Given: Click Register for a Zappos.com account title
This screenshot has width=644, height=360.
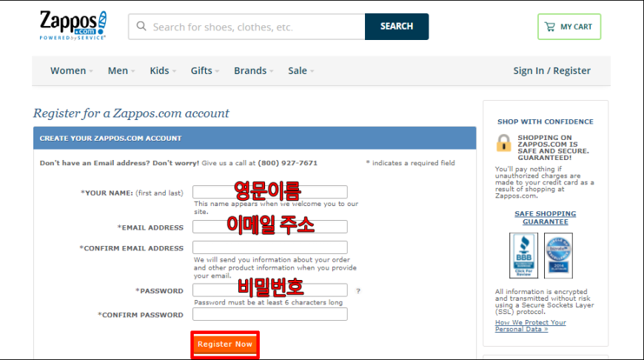Looking at the screenshot, I should point(131,113).
